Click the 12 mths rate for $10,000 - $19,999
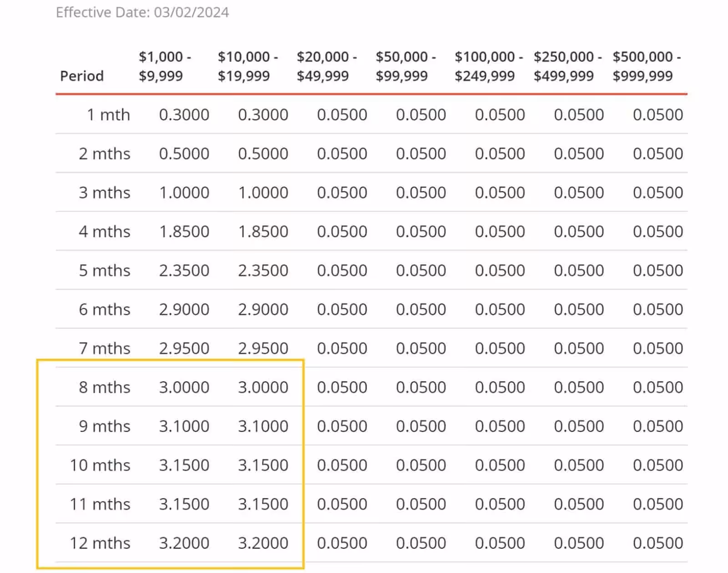 (x=263, y=543)
